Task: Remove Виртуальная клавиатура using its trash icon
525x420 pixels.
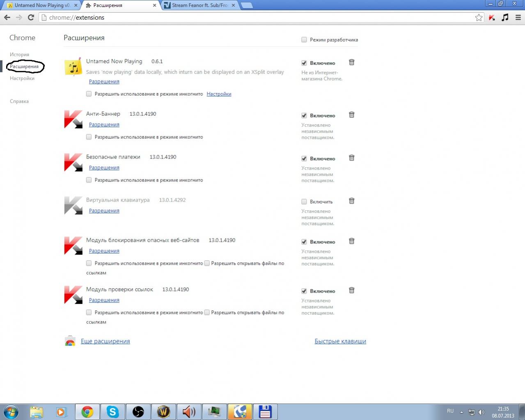Action: [x=351, y=201]
